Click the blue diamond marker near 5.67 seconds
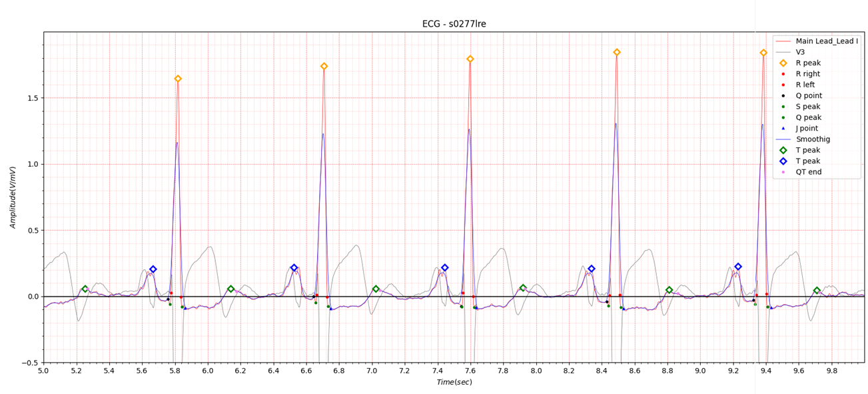This screenshot has width=868, height=394. tap(153, 269)
